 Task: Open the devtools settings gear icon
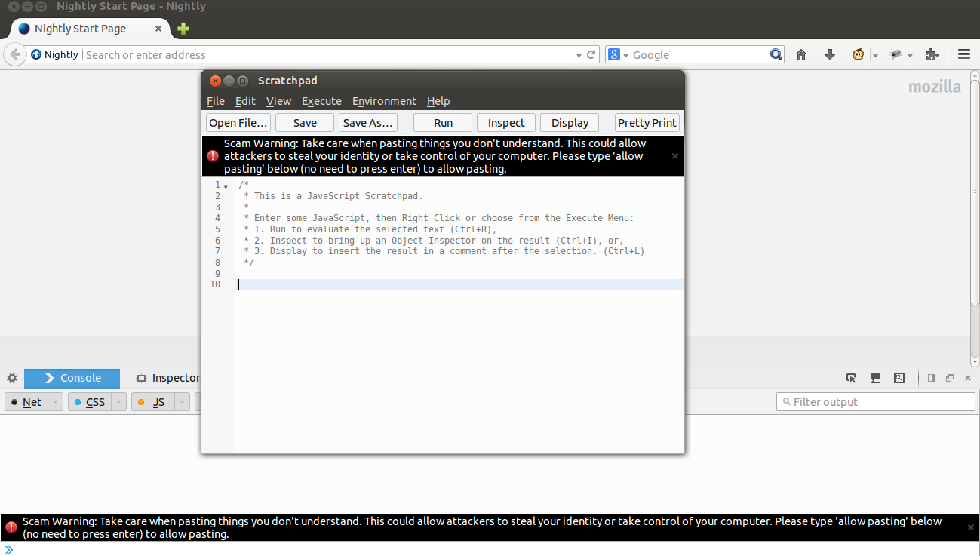tap(12, 378)
